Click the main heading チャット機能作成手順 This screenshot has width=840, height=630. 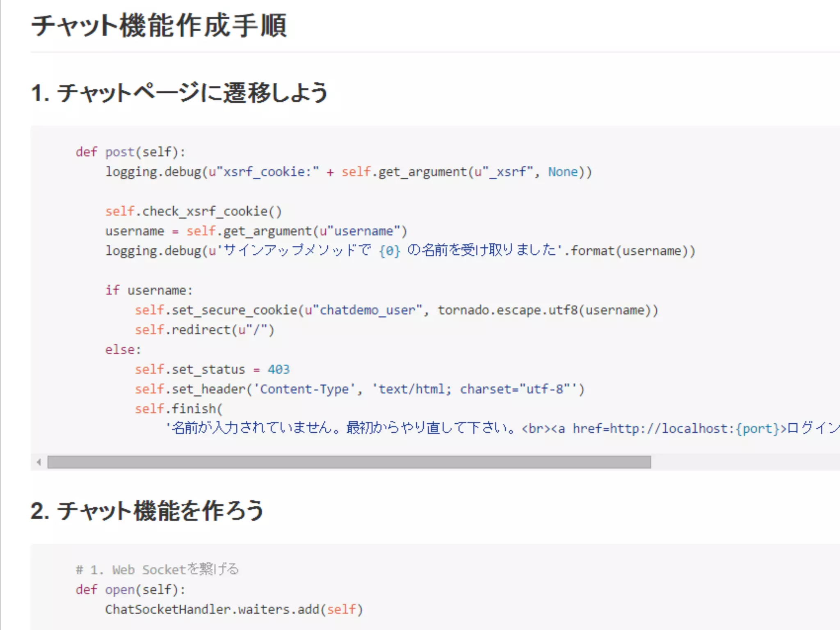(x=159, y=26)
